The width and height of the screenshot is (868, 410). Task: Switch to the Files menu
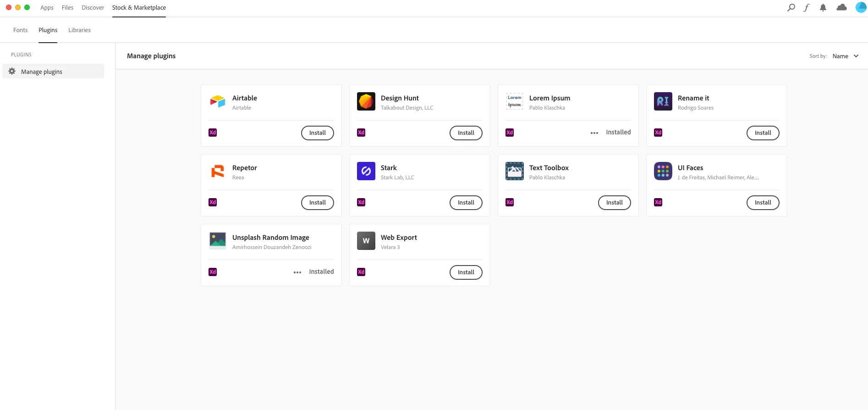67,7
